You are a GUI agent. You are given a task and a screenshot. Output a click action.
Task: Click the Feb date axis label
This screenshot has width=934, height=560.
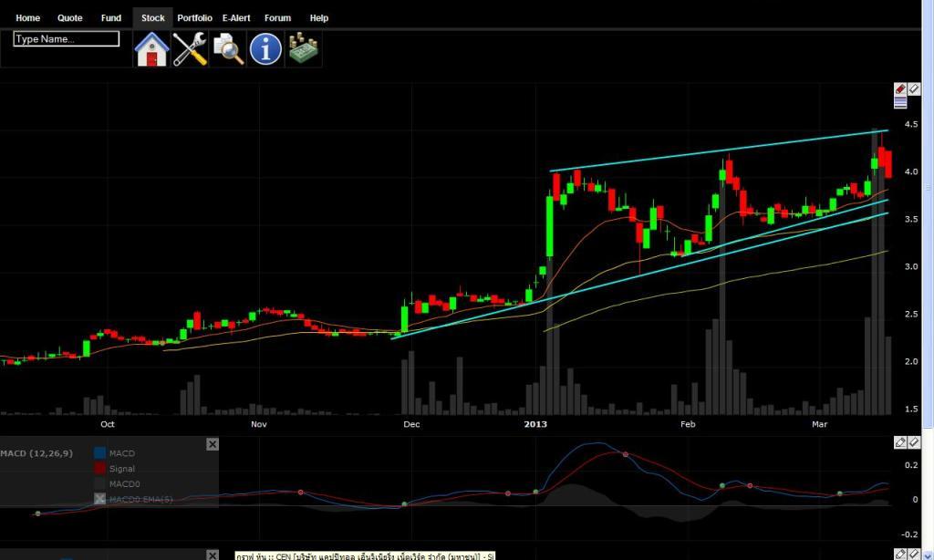click(688, 424)
